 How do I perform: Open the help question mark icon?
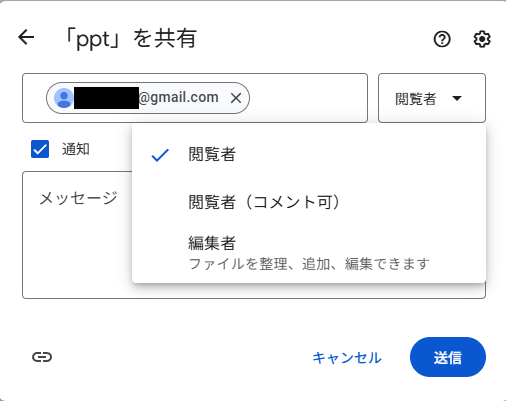[442, 39]
